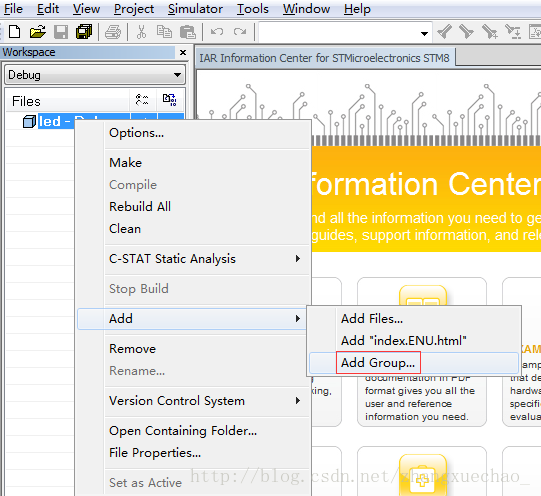Select Rebuild All from context menu
Screen dimensions: 541x496
tap(140, 207)
